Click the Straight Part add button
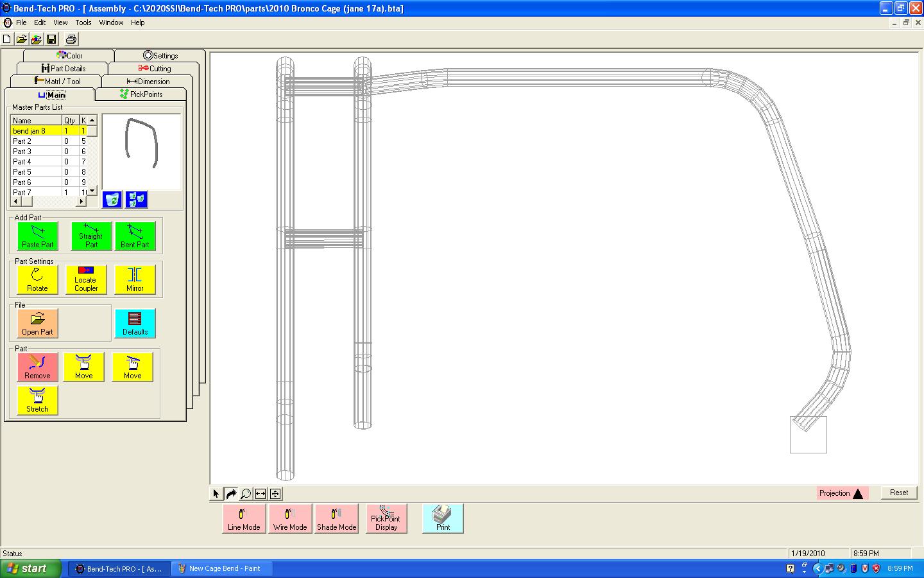The width and height of the screenshot is (924, 578). tap(91, 236)
